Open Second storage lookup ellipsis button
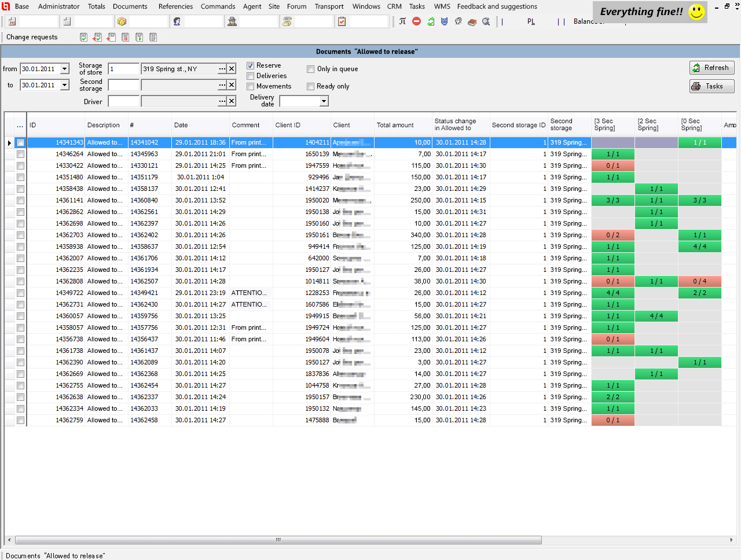The width and height of the screenshot is (741, 560). (x=222, y=85)
